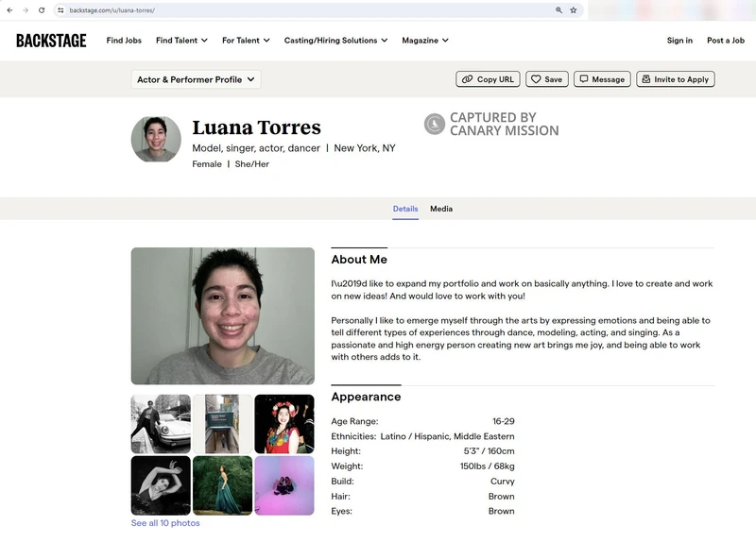Click the browser forward arrow
This screenshot has width=756, height=542.
(x=26, y=10)
